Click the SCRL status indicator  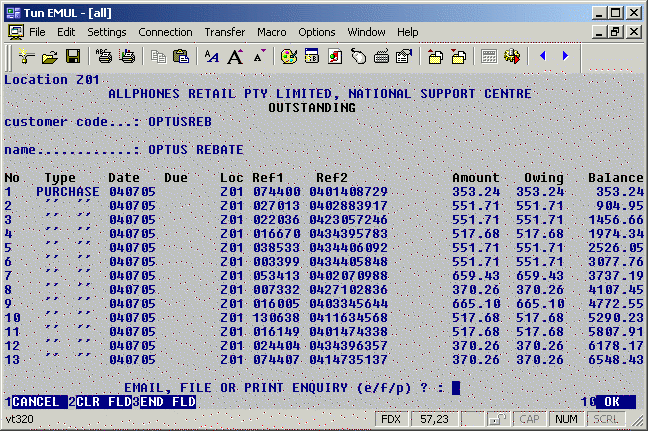[x=605, y=419]
